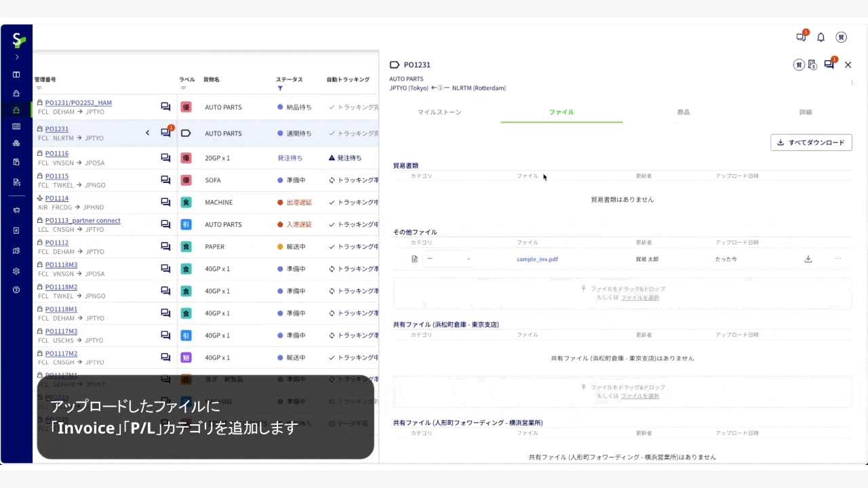
Task: Open the document icon beside the panel avatar
Action: pyautogui.click(x=812, y=65)
